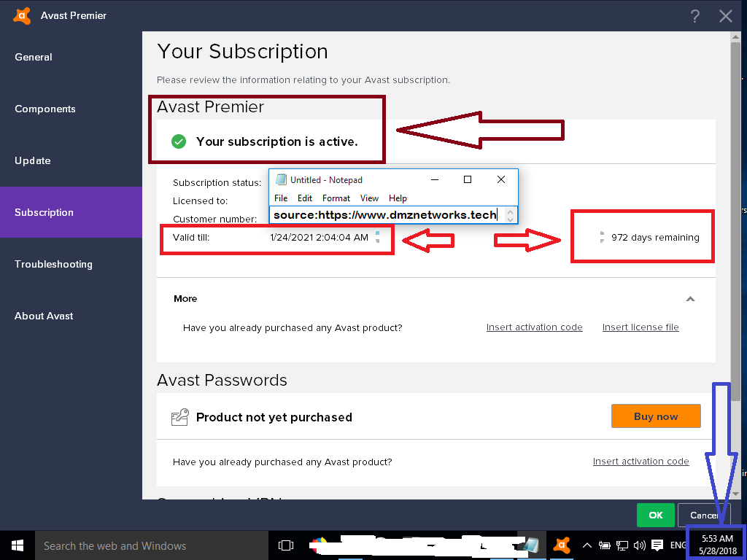Open the help question mark icon
Image resolution: width=747 pixels, height=560 pixels.
tap(695, 16)
